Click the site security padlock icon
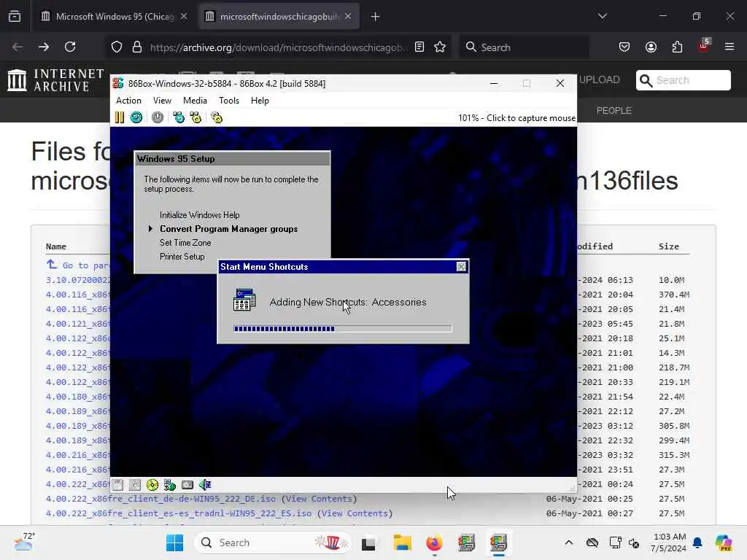747x560 pixels. (x=137, y=47)
